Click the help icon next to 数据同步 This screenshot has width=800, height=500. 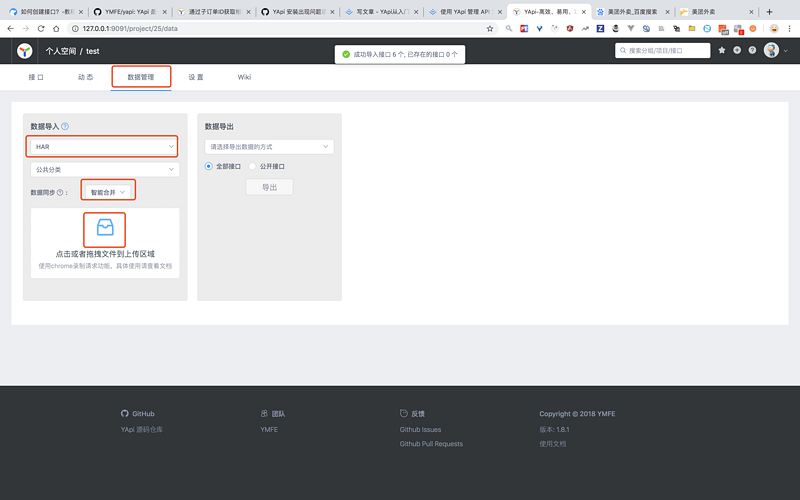click(60, 192)
